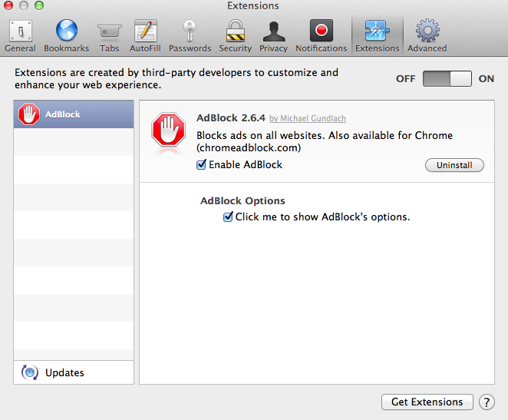Select Updates in the extensions sidebar

point(64,373)
